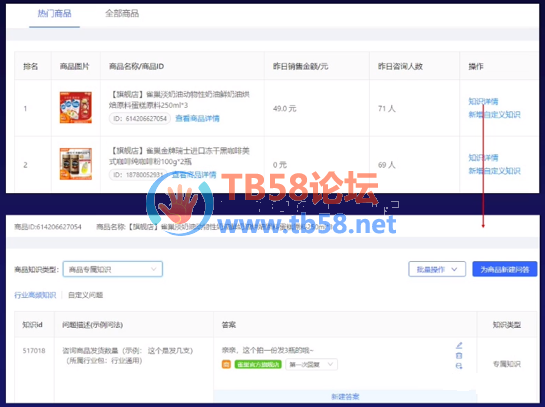Open the 批量操作 batch operation dropdown

point(437,269)
